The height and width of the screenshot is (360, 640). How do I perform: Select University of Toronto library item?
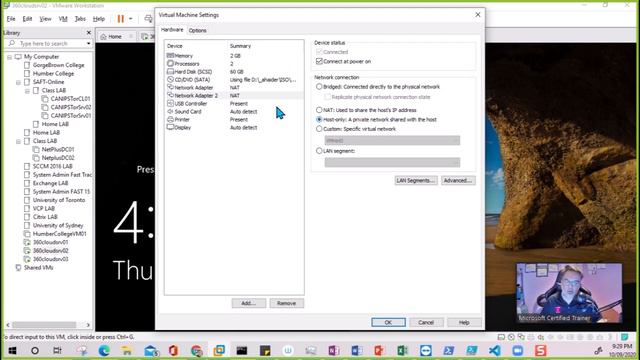point(59,200)
